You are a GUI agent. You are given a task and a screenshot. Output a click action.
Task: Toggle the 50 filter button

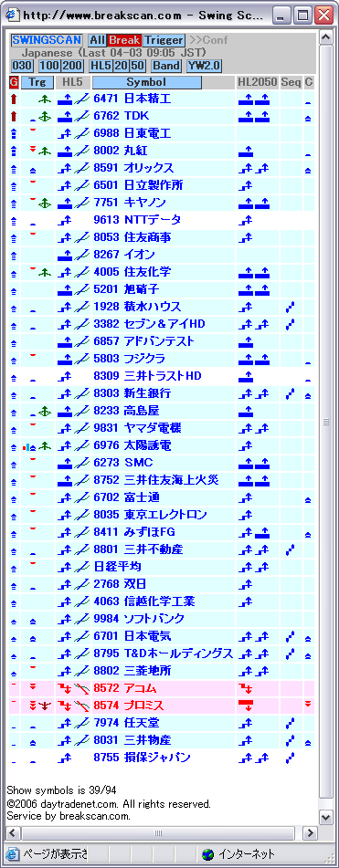pyautogui.click(x=137, y=66)
